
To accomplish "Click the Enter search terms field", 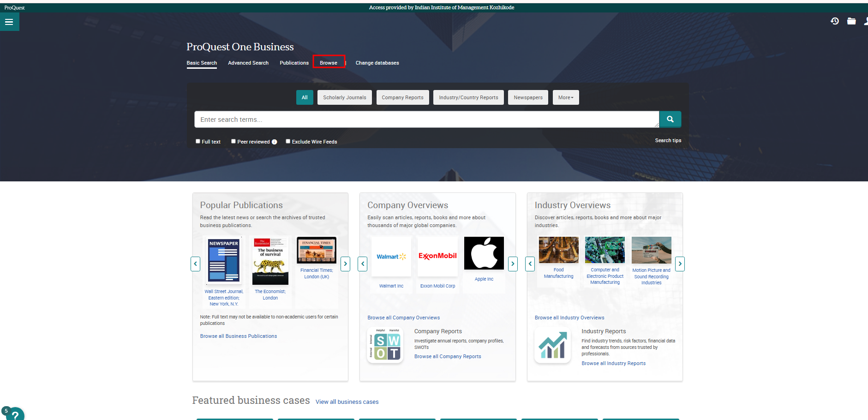I will coord(426,120).
